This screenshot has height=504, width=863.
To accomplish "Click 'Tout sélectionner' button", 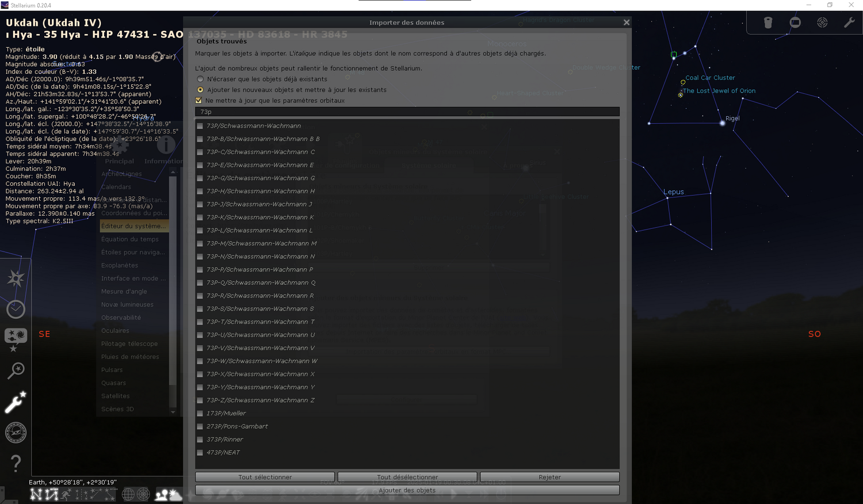I will coord(265,477).
